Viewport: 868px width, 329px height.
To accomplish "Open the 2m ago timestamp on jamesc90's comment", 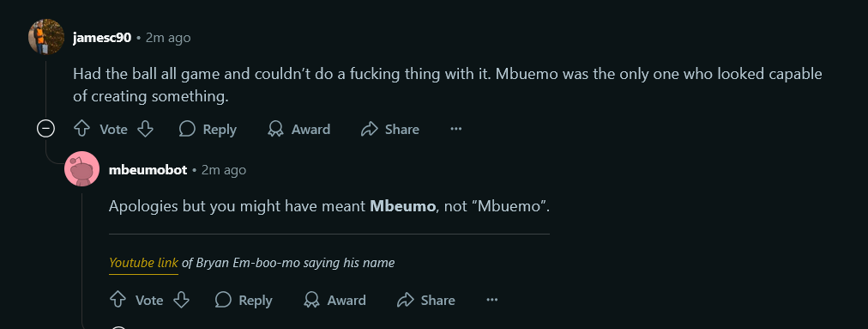I will coord(168,38).
